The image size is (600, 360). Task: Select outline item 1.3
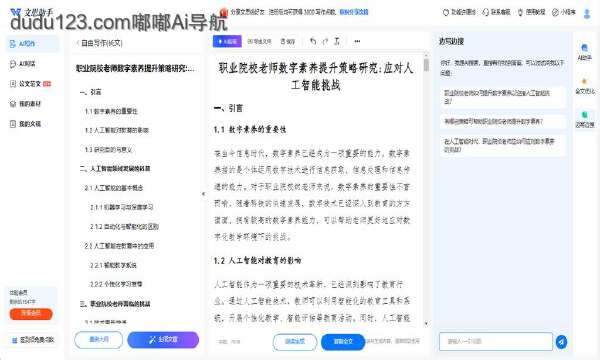click(x=108, y=150)
